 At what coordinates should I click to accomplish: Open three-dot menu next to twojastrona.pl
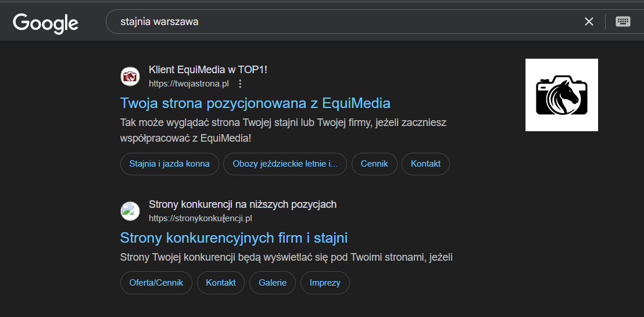tap(239, 84)
